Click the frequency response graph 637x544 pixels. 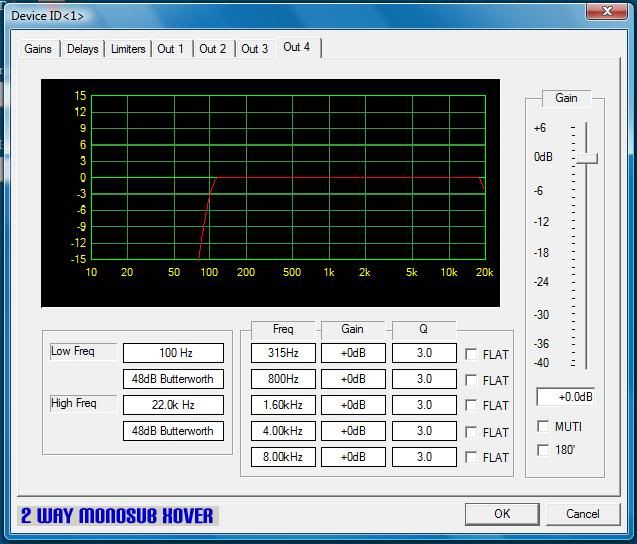tap(271, 193)
